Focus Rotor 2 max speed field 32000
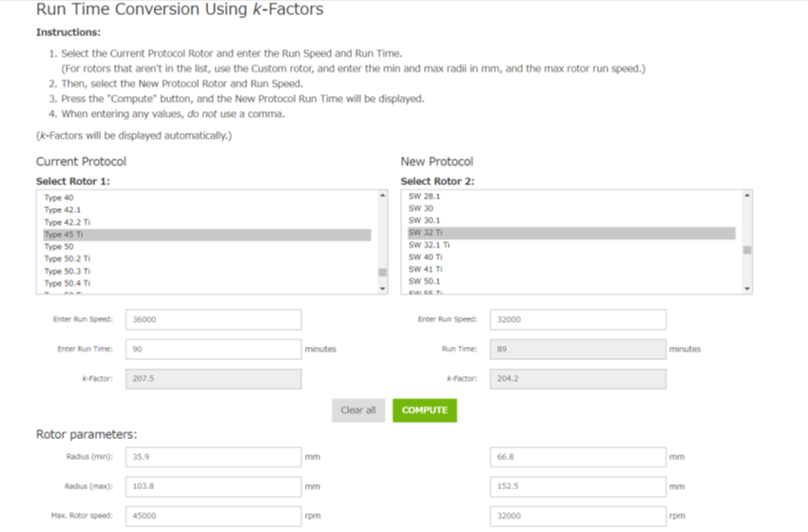This screenshot has height=532, width=808. [578, 516]
